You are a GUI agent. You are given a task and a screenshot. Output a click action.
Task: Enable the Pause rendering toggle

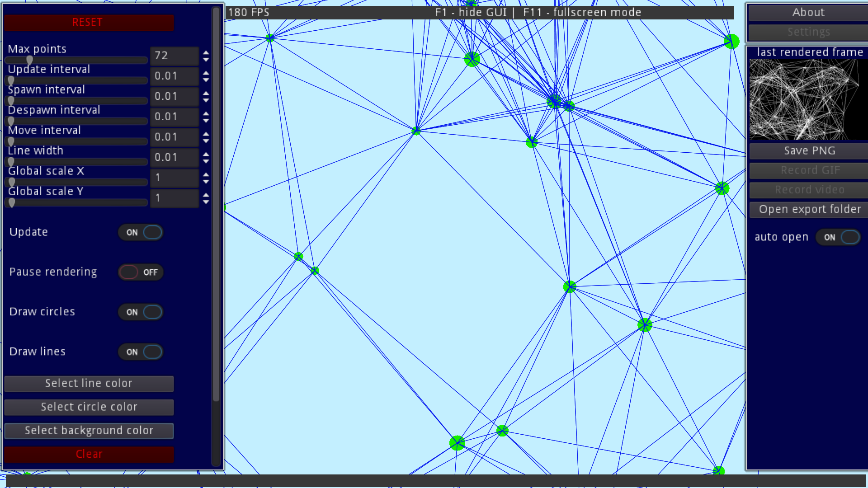click(141, 272)
